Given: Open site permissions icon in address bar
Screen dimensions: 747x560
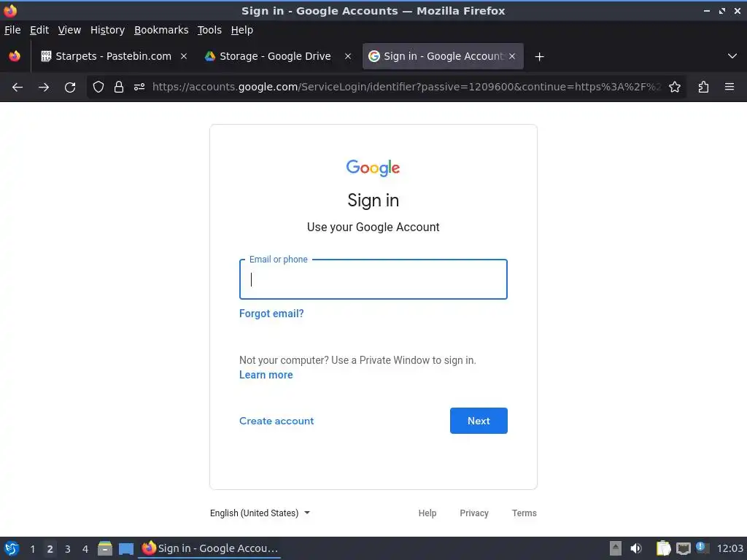Looking at the screenshot, I should click(x=139, y=87).
